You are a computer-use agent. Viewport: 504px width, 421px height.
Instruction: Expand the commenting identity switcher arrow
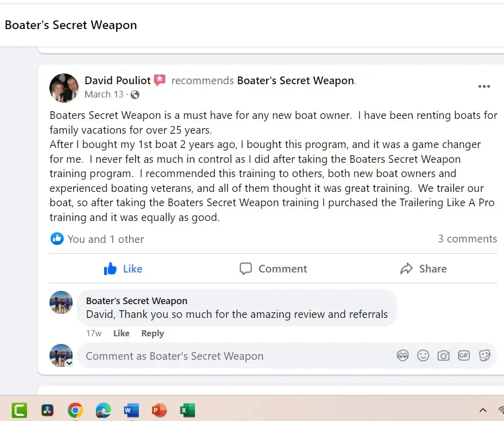click(x=69, y=363)
